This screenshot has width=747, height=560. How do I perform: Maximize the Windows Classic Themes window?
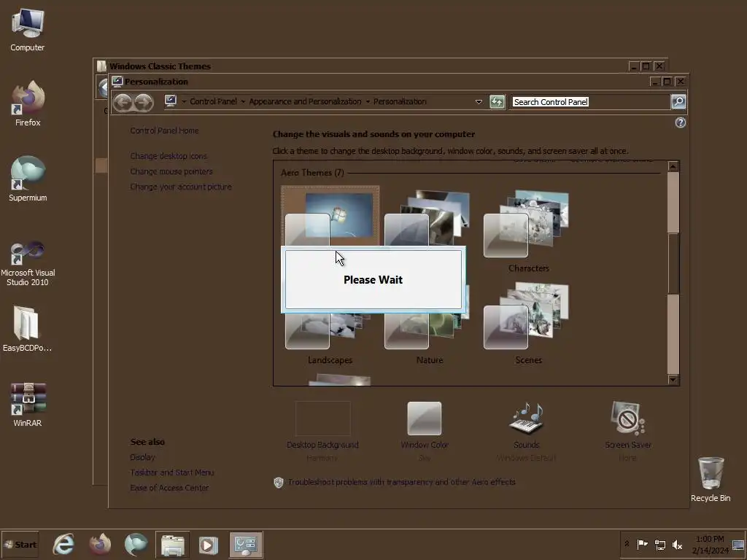point(646,66)
